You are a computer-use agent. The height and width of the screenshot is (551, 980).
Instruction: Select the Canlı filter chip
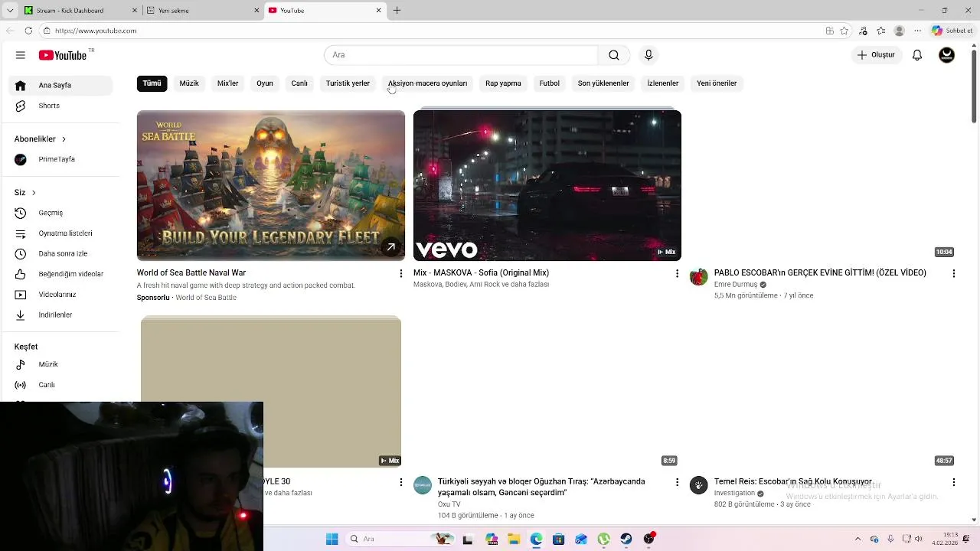tap(299, 83)
